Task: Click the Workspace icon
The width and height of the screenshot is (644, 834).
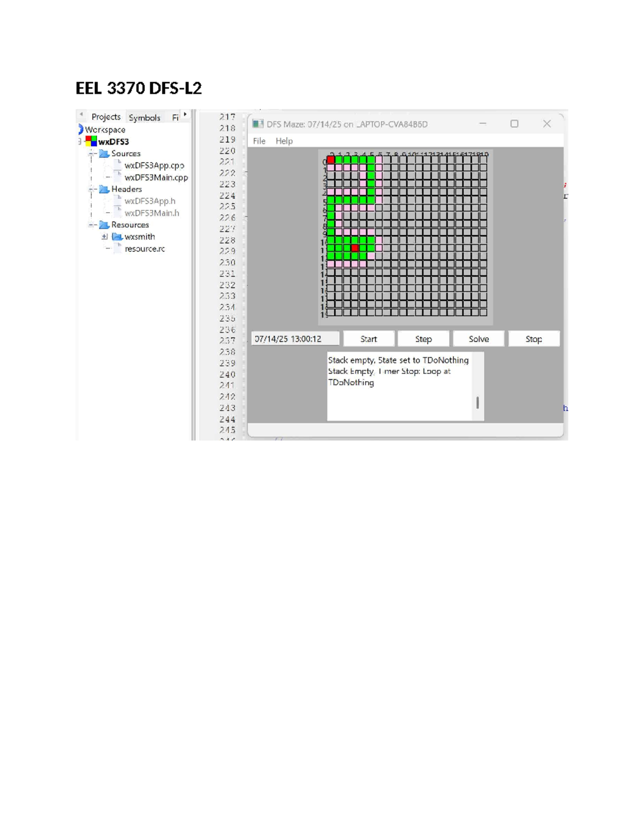Action: click(82, 129)
